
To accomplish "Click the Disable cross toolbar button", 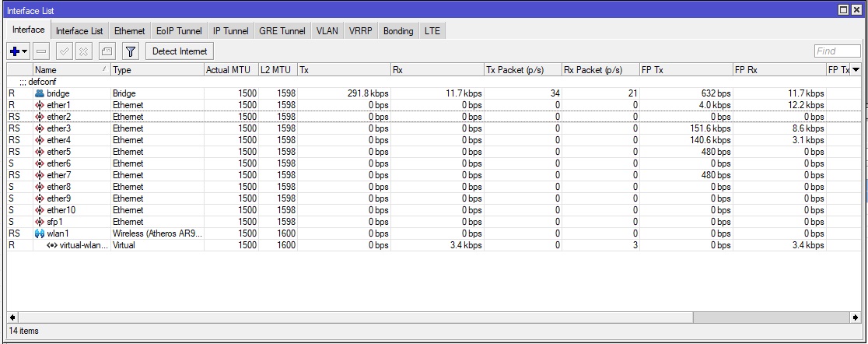I will tap(83, 51).
